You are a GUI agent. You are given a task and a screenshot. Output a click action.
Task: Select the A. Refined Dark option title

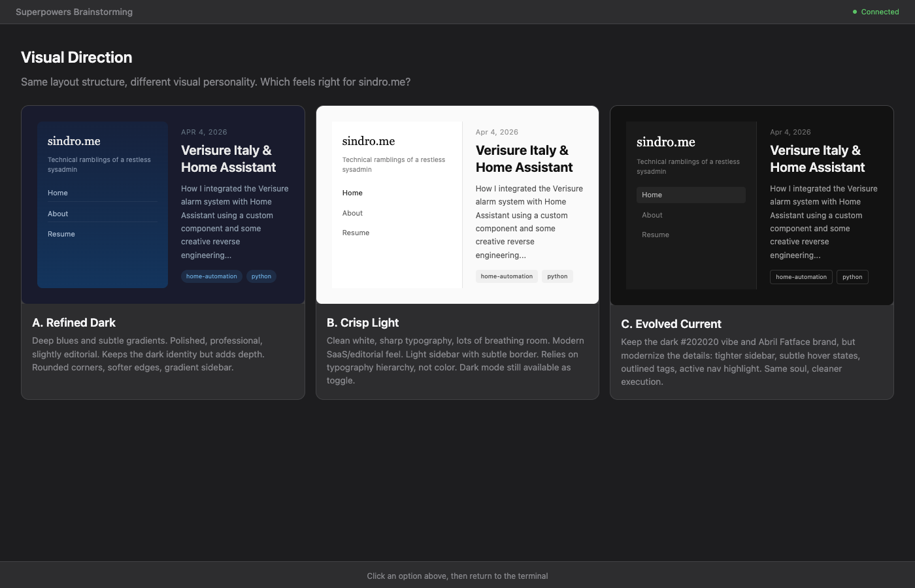pyautogui.click(x=74, y=323)
